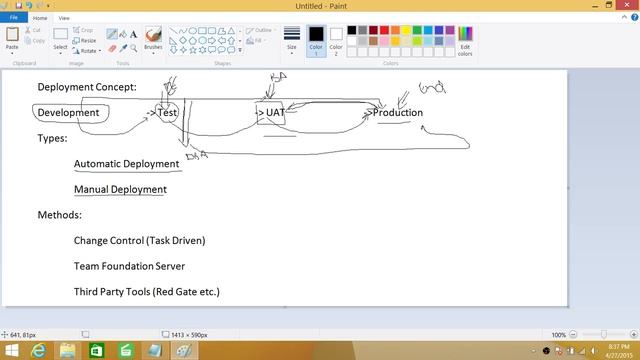Pick the Oval shape
Viewport: 640px width, 360px height.
(x=193, y=31)
